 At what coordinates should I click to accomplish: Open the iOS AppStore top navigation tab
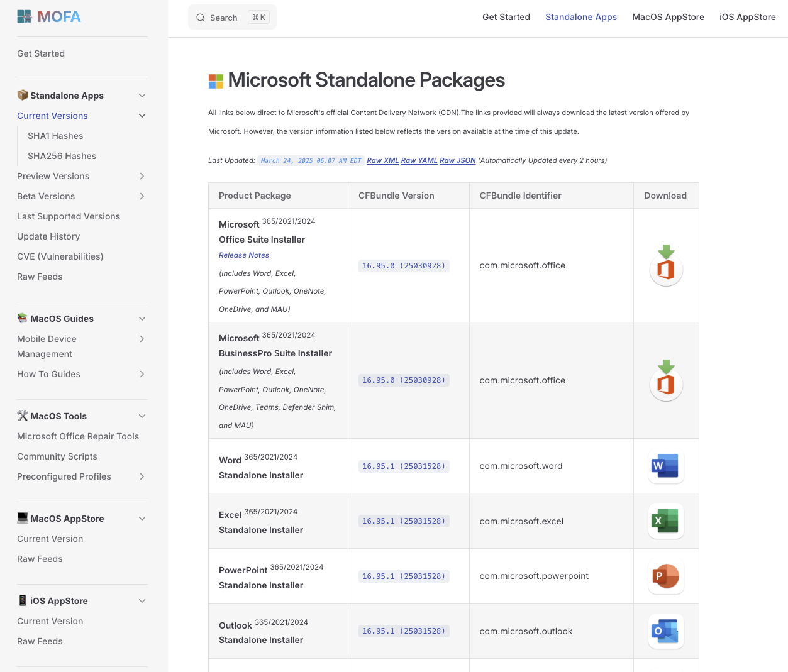747,17
